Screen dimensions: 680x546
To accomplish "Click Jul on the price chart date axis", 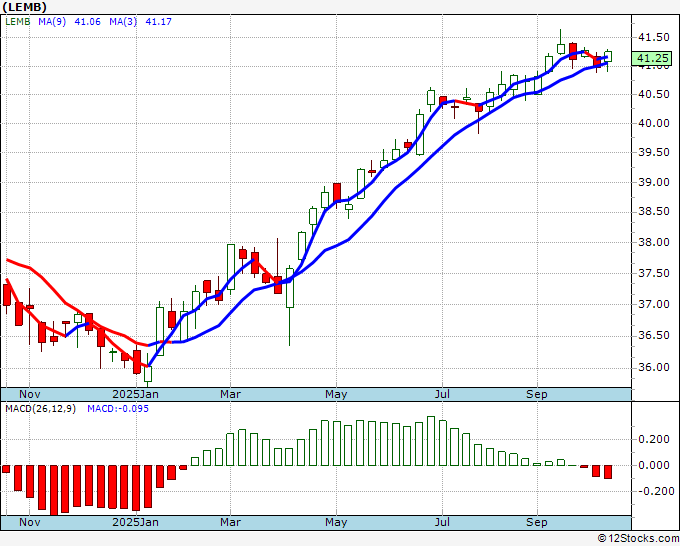I will click(x=442, y=394).
